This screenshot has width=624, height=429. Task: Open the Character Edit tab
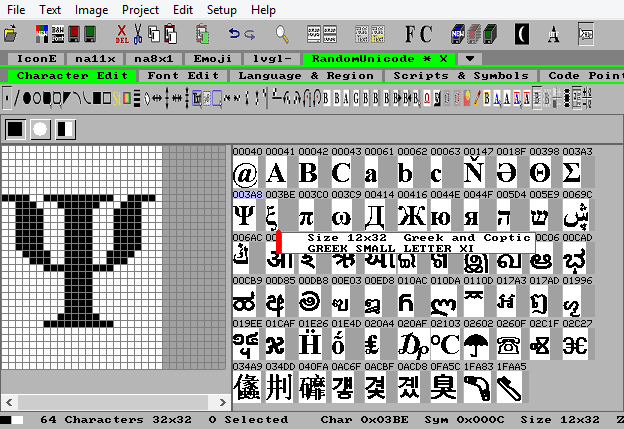pos(72,76)
